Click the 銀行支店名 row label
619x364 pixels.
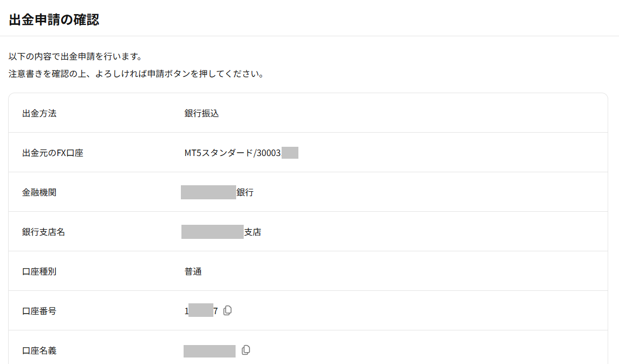tap(43, 232)
